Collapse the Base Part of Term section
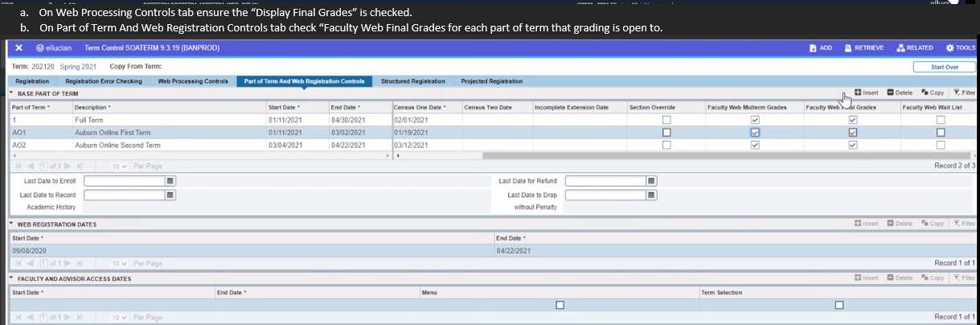 pos(12,94)
